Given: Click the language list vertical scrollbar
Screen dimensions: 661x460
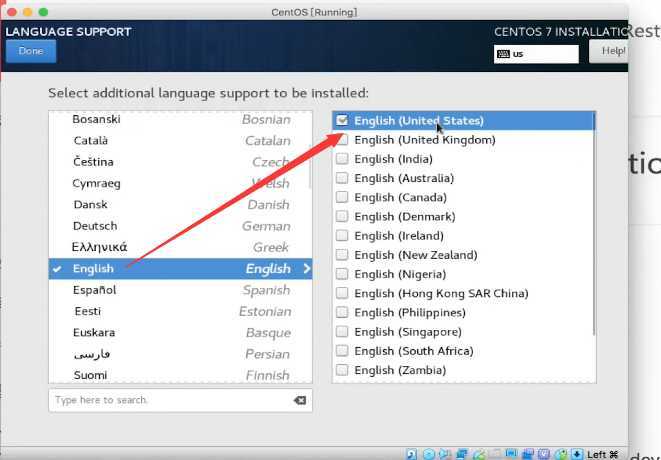Looking at the screenshot, I should tap(310, 167).
